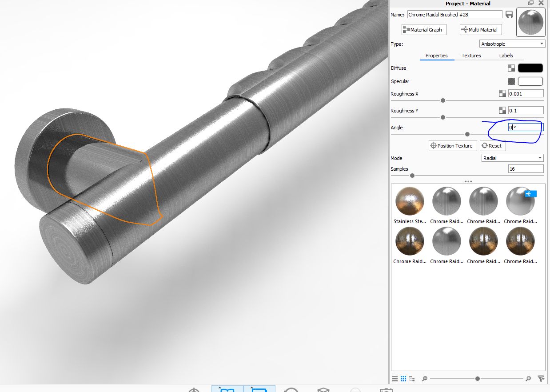Click the Position Texture button

tap(452, 145)
